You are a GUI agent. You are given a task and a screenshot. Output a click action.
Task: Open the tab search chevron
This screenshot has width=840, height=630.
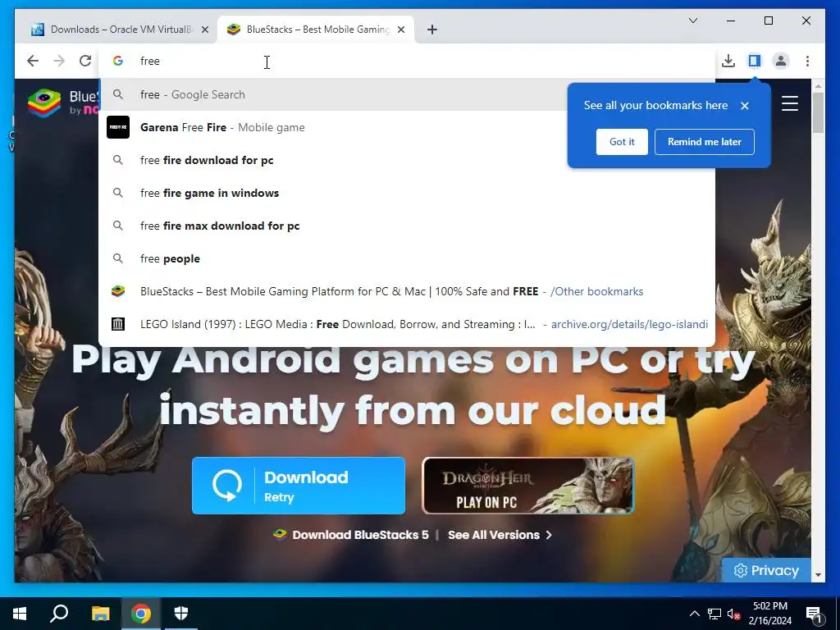click(x=692, y=21)
